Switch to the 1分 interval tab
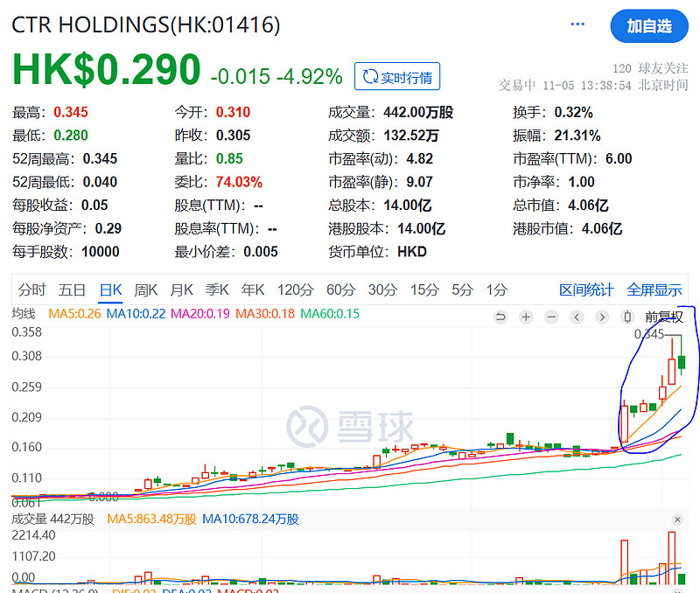Image resolution: width=700 pixels, height=593 pixels. pos(497,290)
